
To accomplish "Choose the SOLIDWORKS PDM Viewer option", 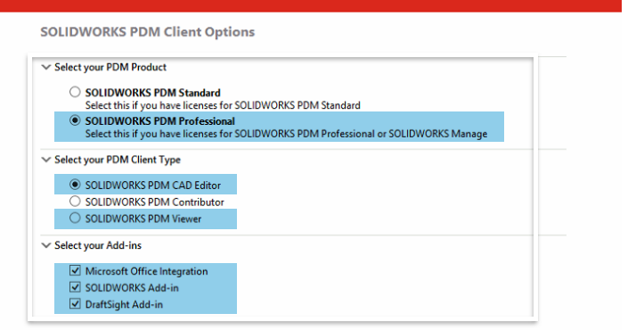I will point(75,219).
